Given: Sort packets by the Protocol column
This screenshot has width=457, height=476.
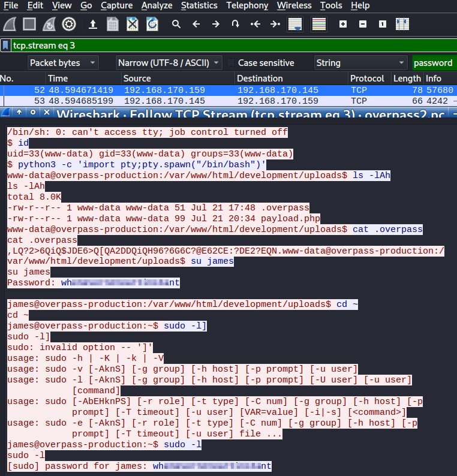Looking at the screenshot, I should point(369,79).
